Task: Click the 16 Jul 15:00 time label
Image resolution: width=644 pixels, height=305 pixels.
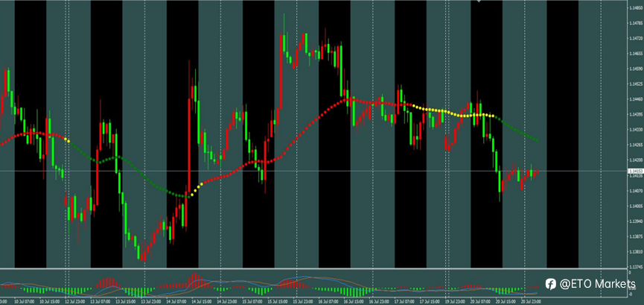Action: coord(354,302)
